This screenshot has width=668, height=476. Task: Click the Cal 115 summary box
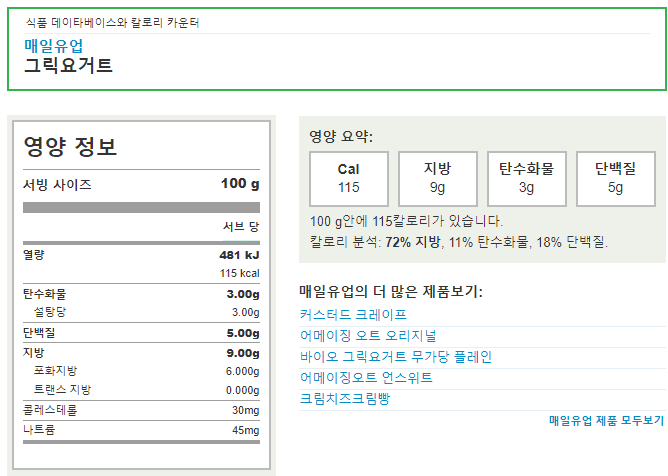point(349,179)
